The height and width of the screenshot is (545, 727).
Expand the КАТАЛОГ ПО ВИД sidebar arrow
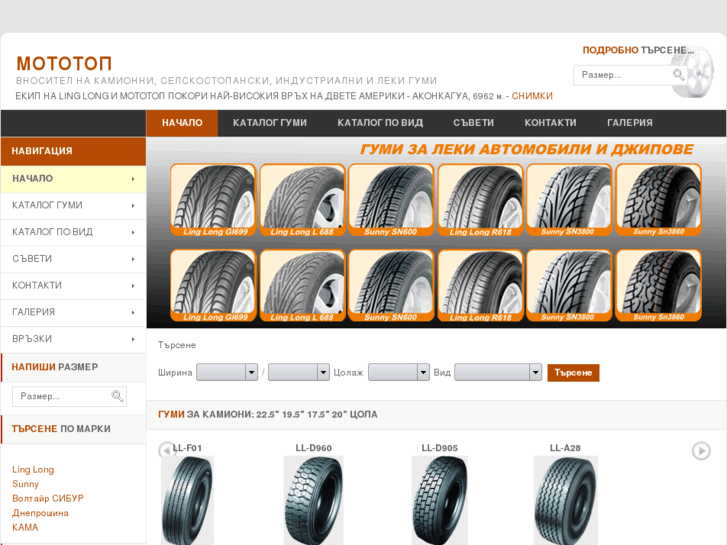(x=133, y=232)
